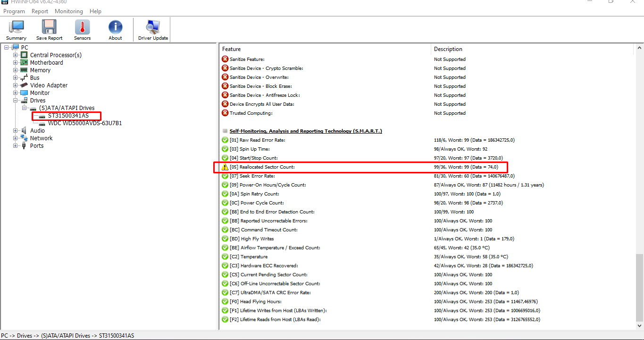The width and height of the screenshot is (644, 340).
Task: Click the red X beside Trusted Computing
Action: click(225, 113)
